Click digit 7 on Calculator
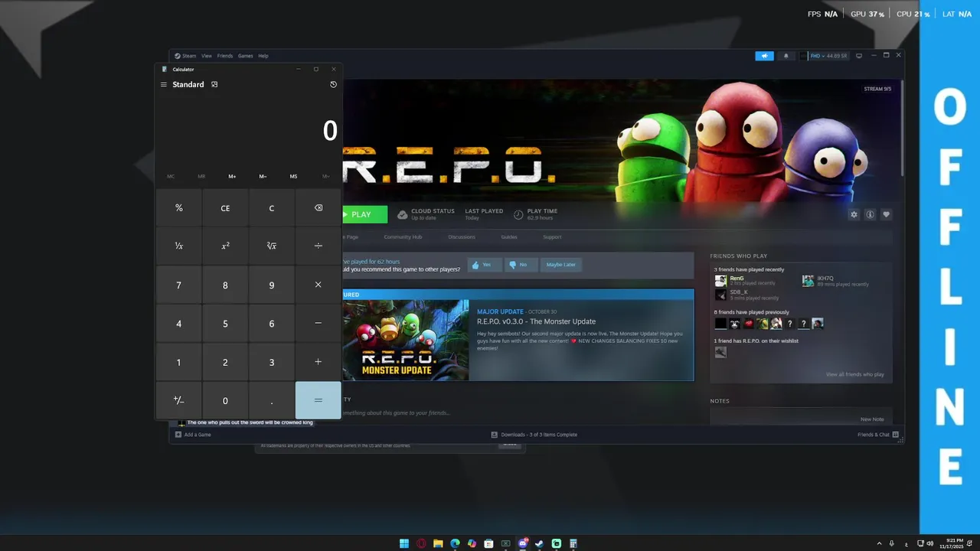Viewport: 980px width, 551px height. [179, 285]
